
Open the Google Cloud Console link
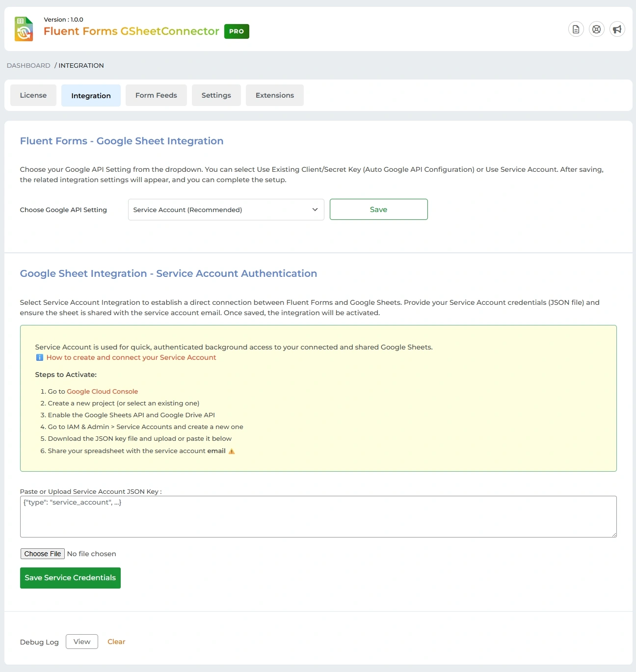click(103, 391)
